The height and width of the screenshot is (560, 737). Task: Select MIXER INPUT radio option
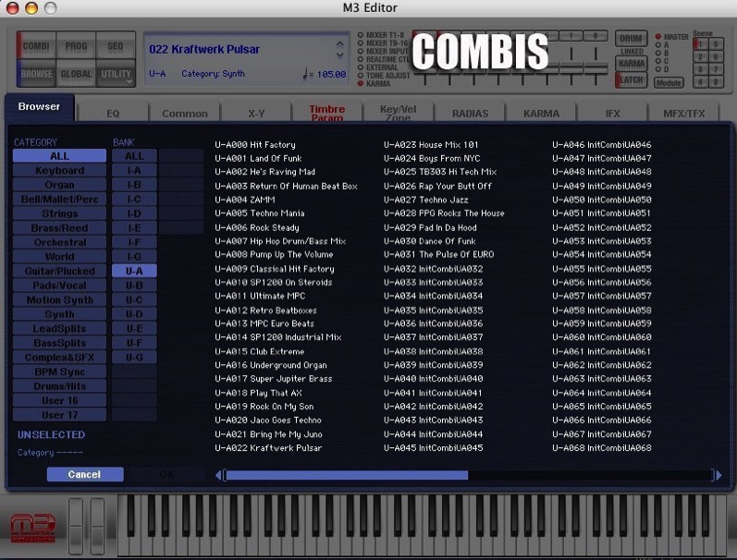[x=361, y=51]
